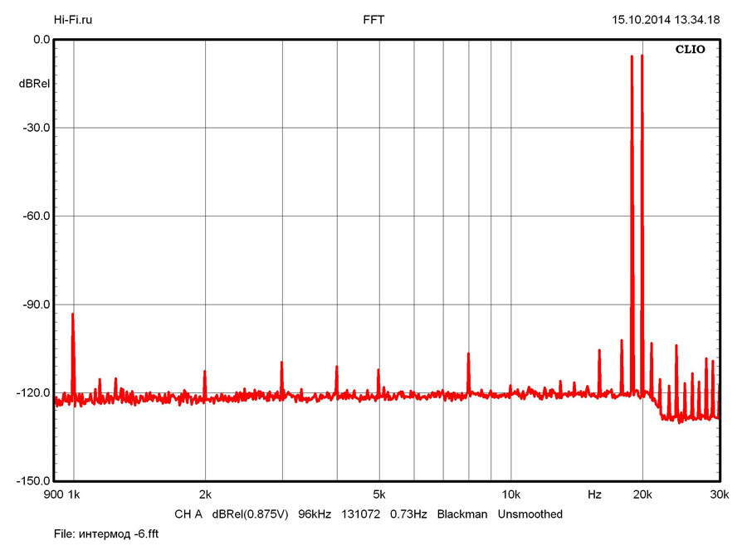Select the 5k frequency axis label
747x560 pixels.
tap(378, 494)
